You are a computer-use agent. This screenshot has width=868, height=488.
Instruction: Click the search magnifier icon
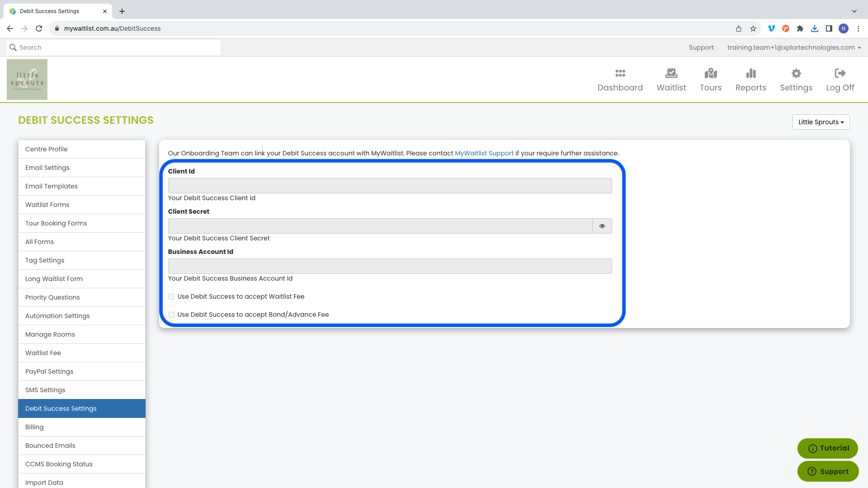point(13,47)
